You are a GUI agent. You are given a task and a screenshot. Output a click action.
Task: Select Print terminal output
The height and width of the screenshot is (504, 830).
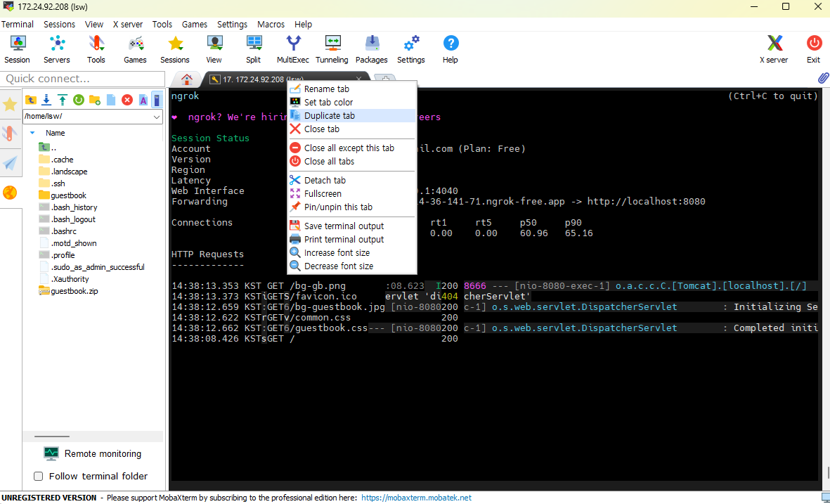[x=352, y=239]
